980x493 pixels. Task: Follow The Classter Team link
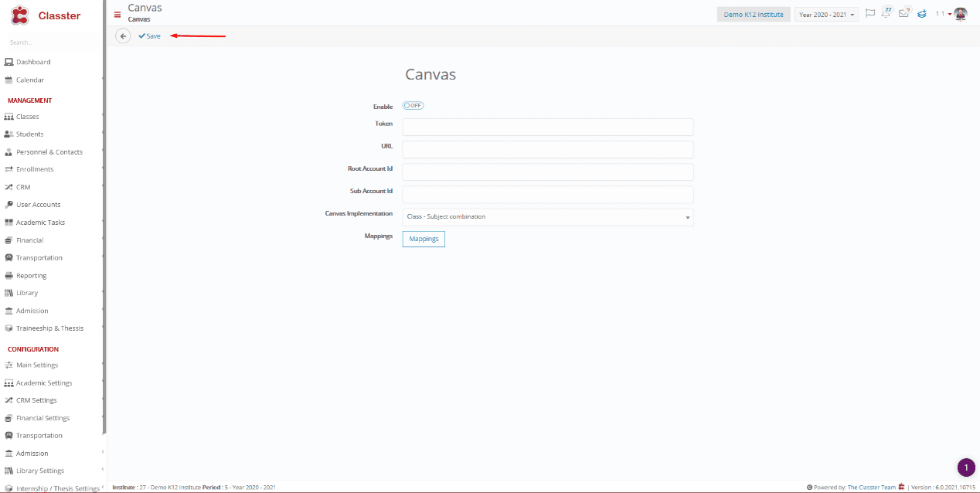tap(872, 488)
